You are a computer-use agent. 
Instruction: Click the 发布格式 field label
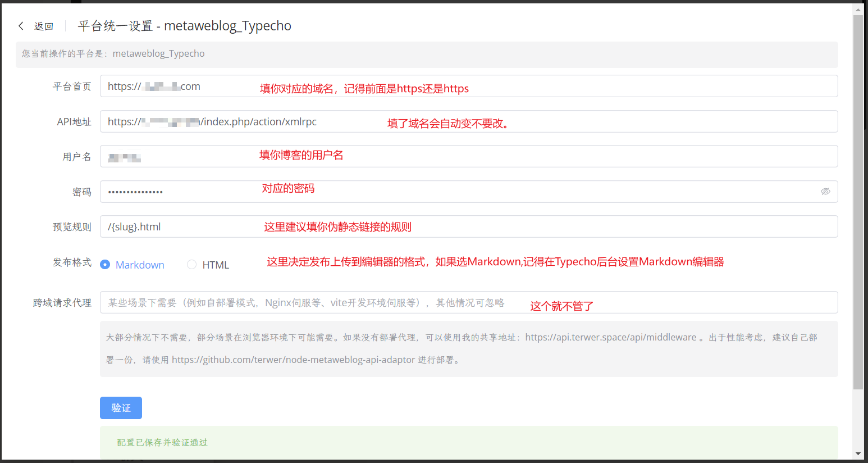point(72,262)
